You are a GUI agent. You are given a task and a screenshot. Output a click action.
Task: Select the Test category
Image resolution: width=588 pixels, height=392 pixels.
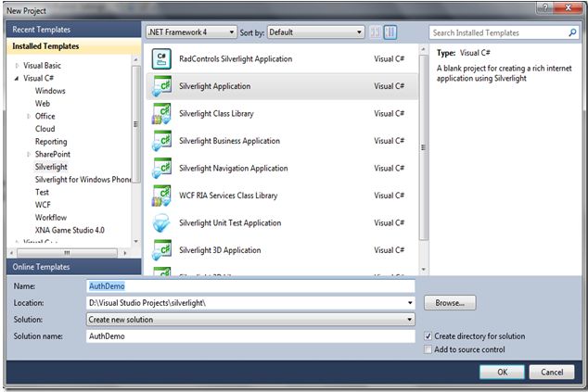(x=42, y=192)
